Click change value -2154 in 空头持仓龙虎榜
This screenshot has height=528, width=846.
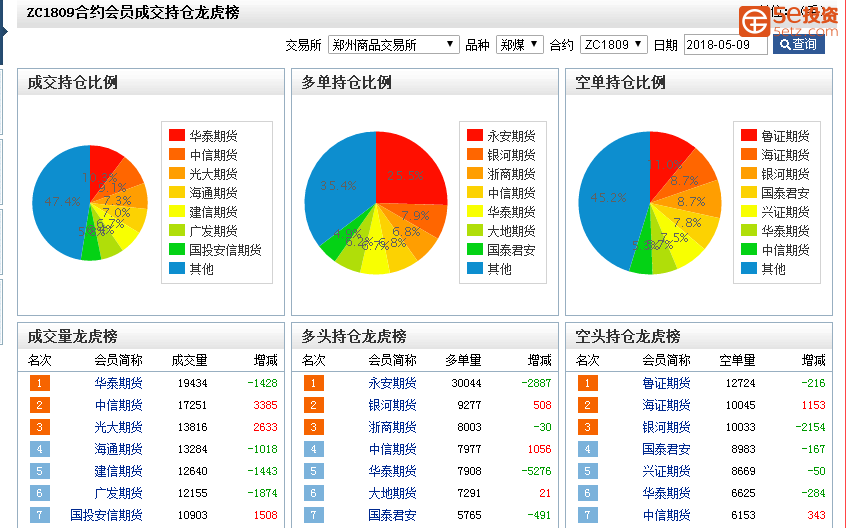coord(810,427)
